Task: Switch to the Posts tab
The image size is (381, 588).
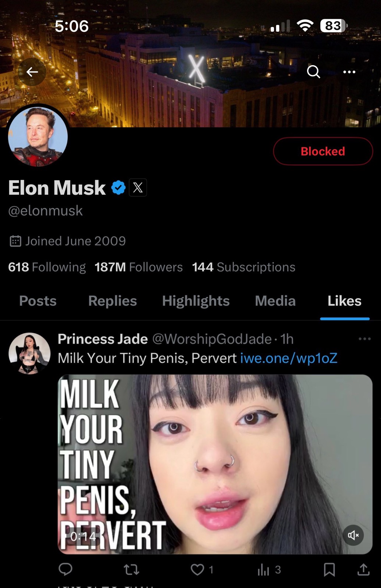Action: coord(38,301)
